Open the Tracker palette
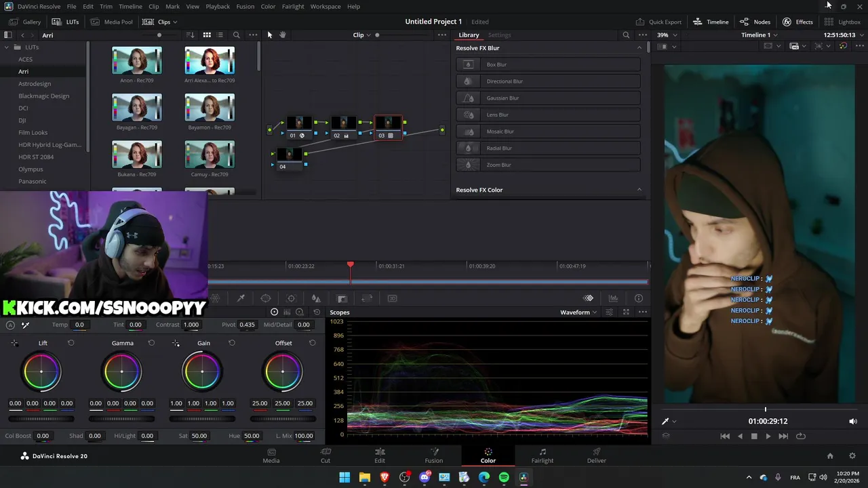The height and width of the screenshot is (488, 868). (291, 298)
